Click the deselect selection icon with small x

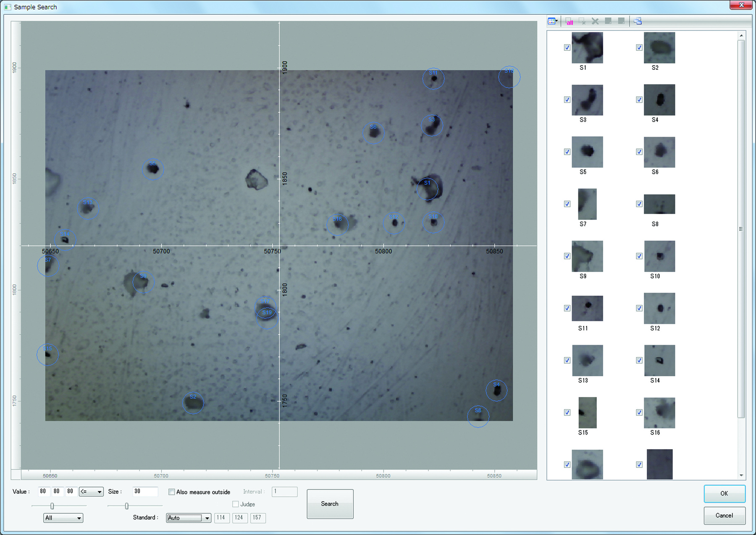582,21
